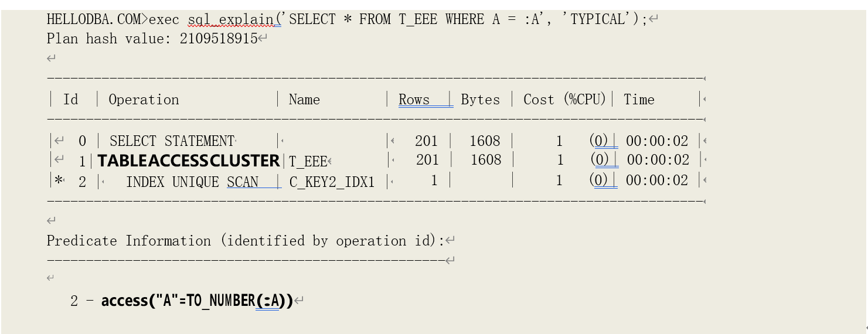Viewport: 868px width, 334px height.
Task: Click the Name column header
Action: pos(304,100)
